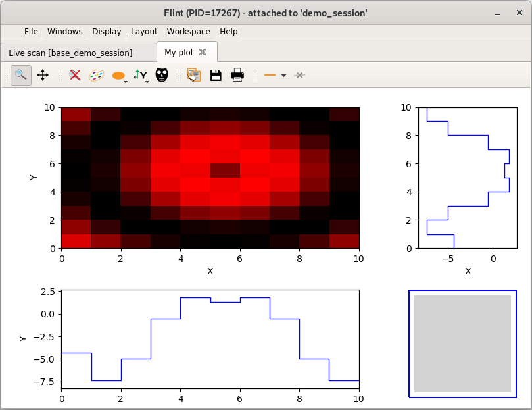Viewport: 532px width, 410px height.
Task: Select the pan arrows tool
Action: pos(43,75)
